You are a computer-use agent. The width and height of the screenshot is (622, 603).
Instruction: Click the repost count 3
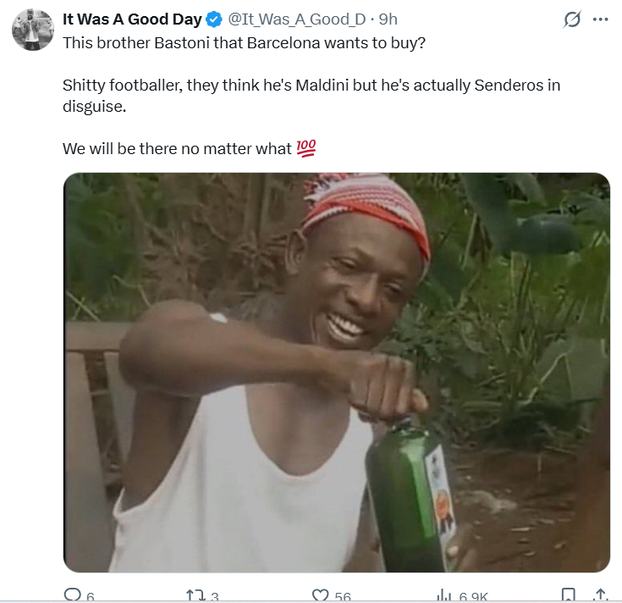coord(214,597)
